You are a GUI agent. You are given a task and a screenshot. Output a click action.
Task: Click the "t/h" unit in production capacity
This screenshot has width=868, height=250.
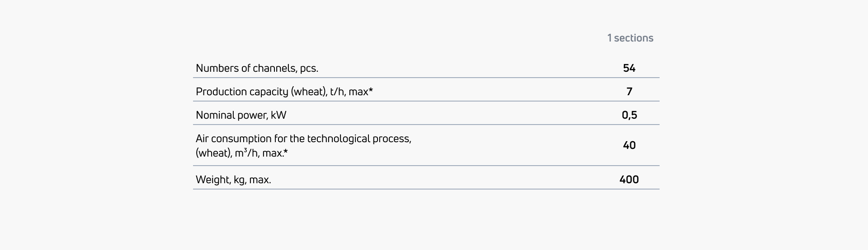click(x=337, y=92)
